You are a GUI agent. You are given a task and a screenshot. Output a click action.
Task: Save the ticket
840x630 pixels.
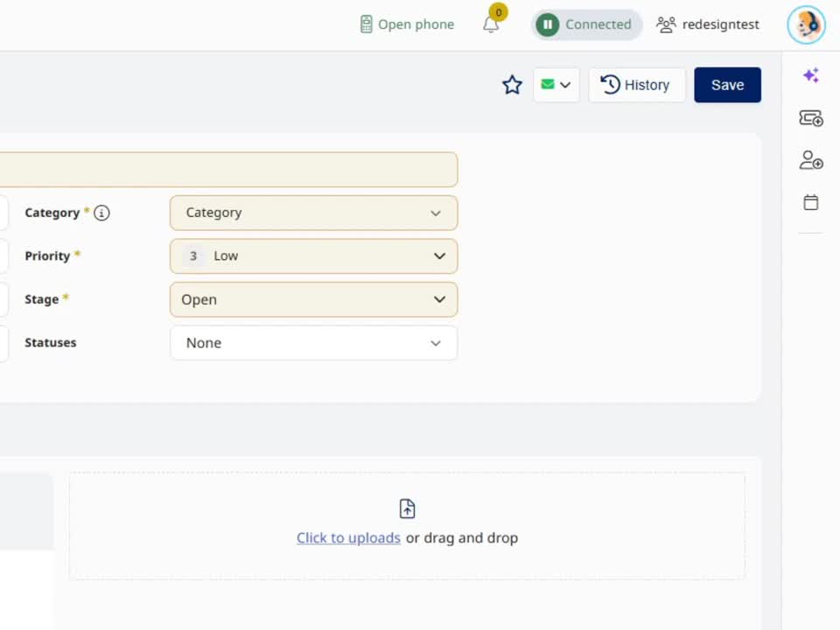point(727,85)
